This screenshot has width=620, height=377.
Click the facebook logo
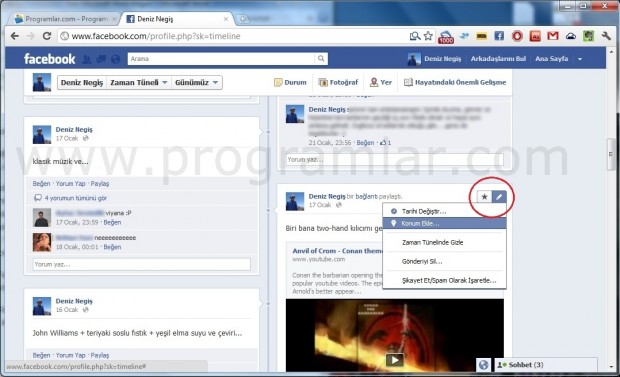coord(49,59)
